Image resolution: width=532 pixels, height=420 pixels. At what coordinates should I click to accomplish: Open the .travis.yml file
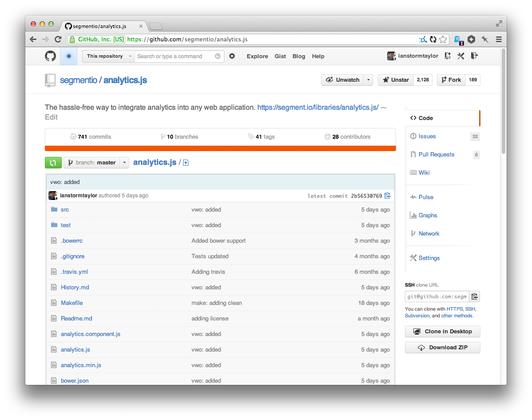coord(74,272)
